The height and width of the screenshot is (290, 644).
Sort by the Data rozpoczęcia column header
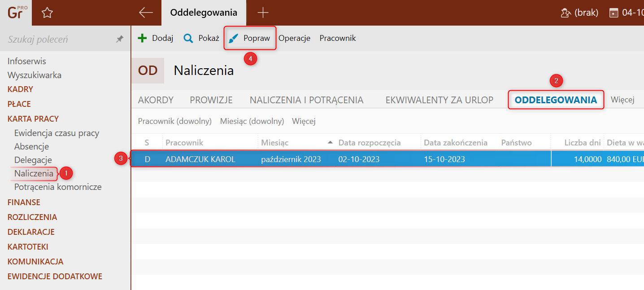click(370, 143)
